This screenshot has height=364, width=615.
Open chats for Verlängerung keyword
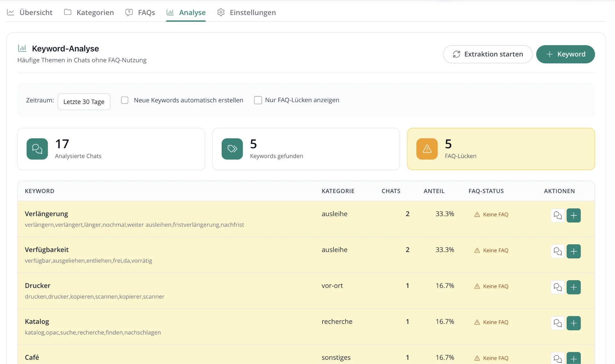click(558, 215)
